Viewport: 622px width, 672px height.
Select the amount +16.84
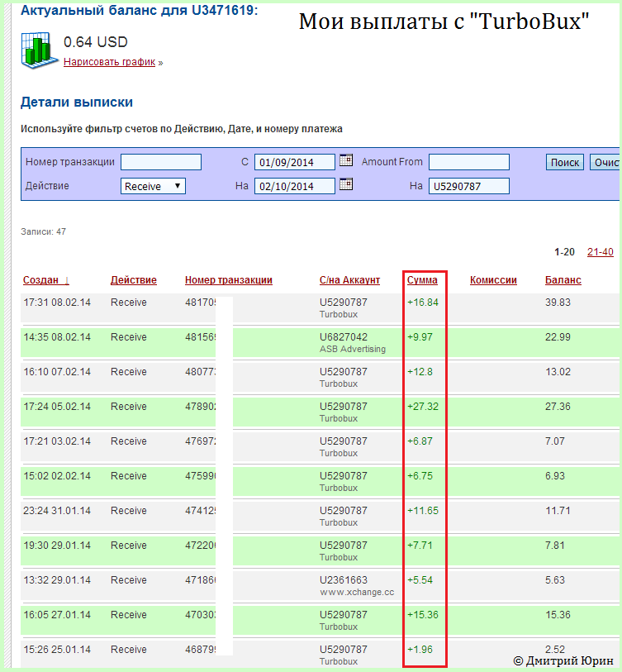pos(423,303)
